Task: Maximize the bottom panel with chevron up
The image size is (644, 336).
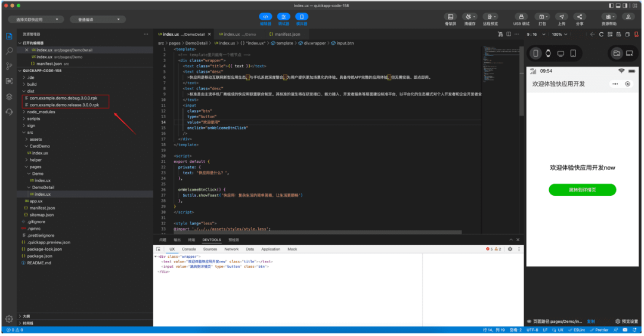Action: point(511,240)
